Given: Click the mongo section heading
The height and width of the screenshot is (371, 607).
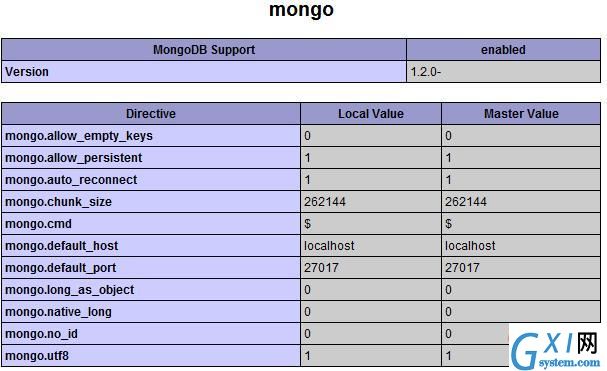Looking at the screenshot, I should [x=301, y=10].
